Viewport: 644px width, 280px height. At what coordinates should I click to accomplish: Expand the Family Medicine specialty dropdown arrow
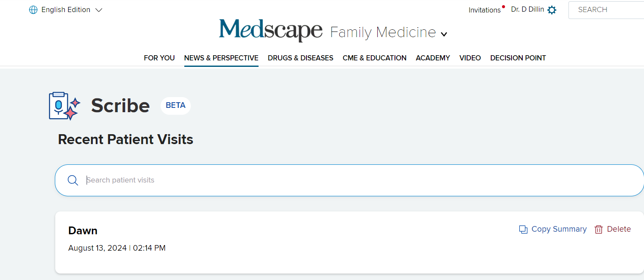pos(444,34)
